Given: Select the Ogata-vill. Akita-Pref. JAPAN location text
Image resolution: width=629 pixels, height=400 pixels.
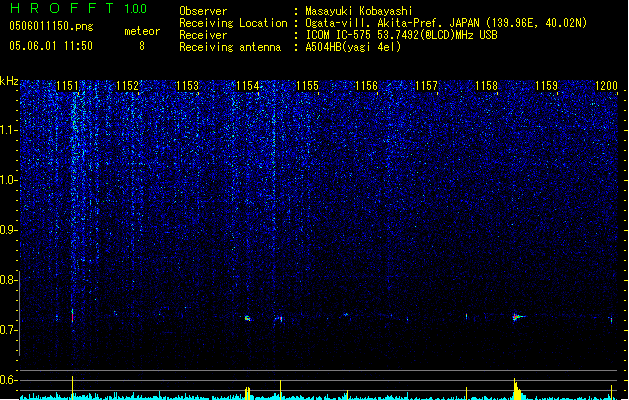Looking at the screenshot, I should [446, 23].
